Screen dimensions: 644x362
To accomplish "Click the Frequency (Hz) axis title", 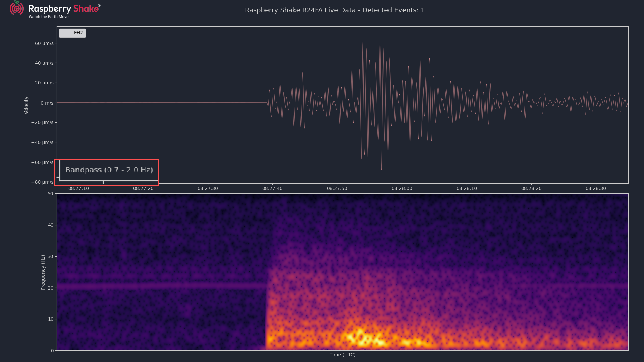I will (x=43, y=272).
